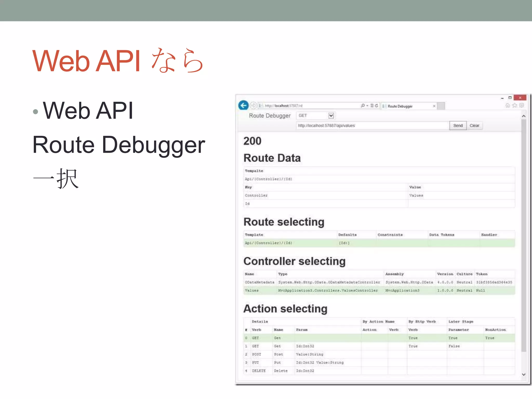Close the browser window
The image size is (532, 399).
(x=520, y=98)
